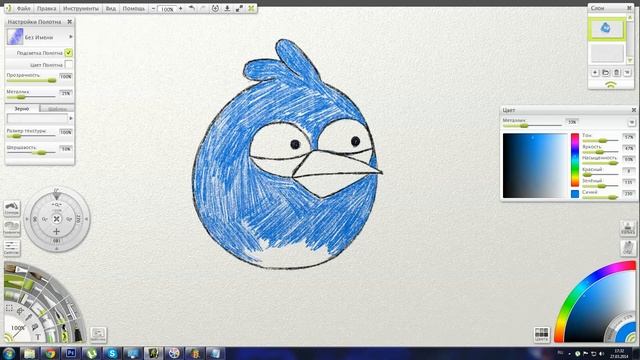
Task: Select the Text tool in the tool picker
Action: [38, 337]
